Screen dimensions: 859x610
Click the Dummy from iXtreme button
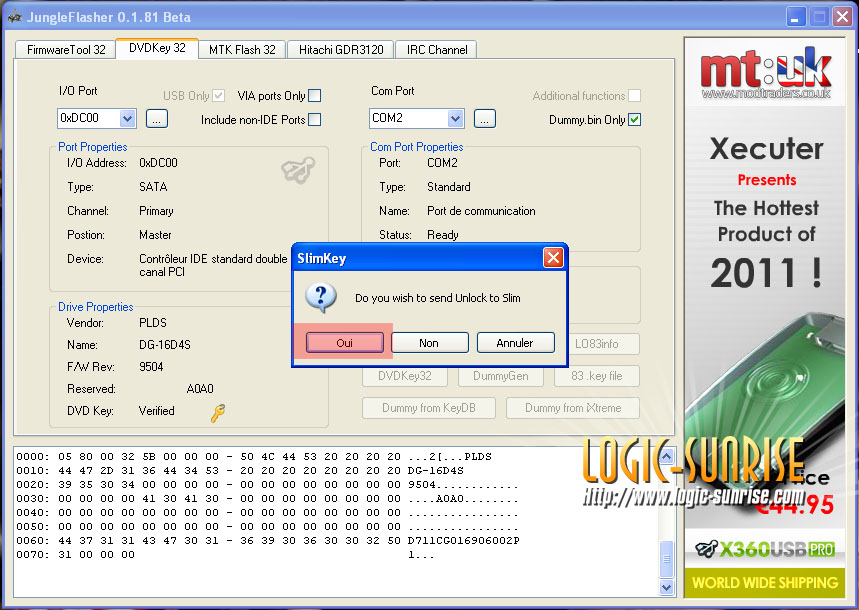point(573,408)
